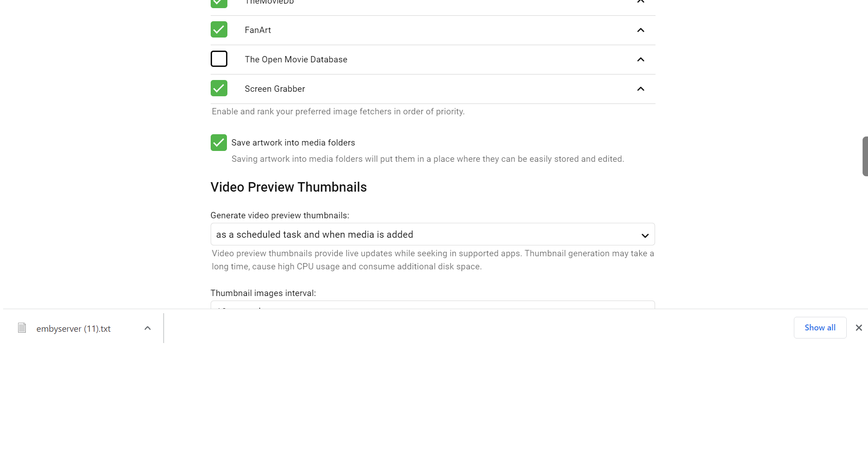Image resolution: width=868 pixels, height=461 pixels.
Task: Click Show all downloads button
Action: tap(820, 328)
